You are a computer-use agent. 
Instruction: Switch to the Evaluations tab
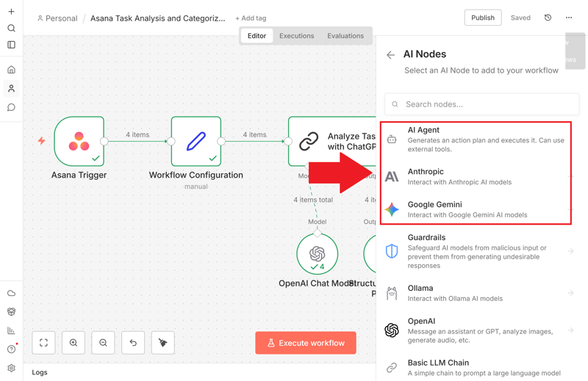click(345, 36)
